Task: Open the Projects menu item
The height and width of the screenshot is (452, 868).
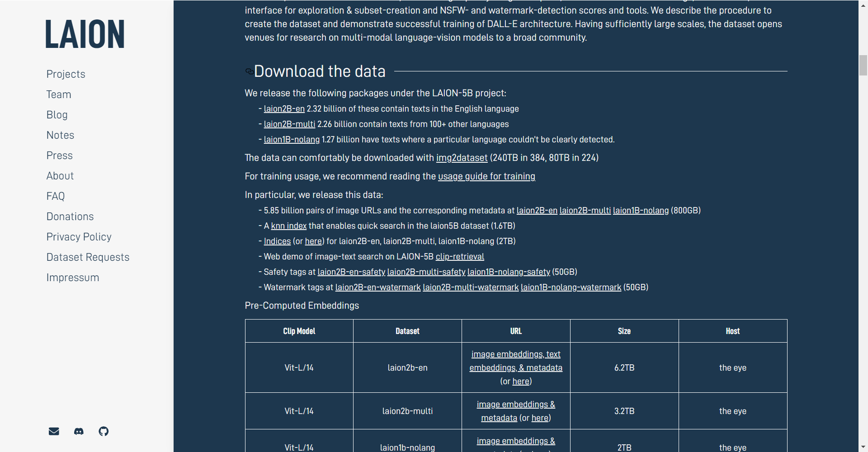Action: point(66,74)
